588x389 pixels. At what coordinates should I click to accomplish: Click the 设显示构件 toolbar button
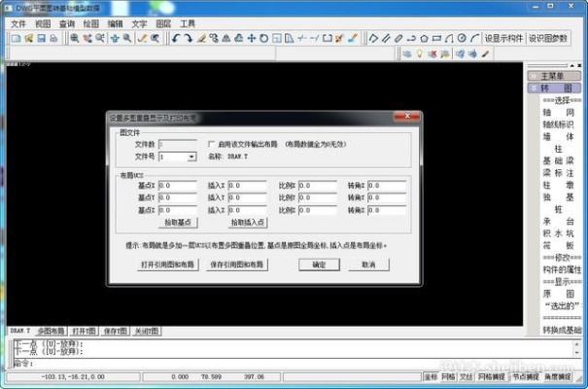(503, 38)
